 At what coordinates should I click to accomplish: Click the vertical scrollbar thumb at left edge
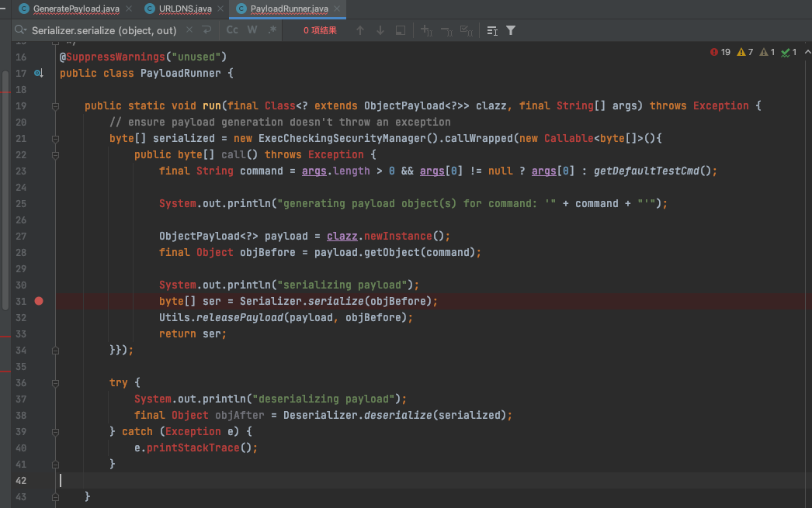[5, 188]
